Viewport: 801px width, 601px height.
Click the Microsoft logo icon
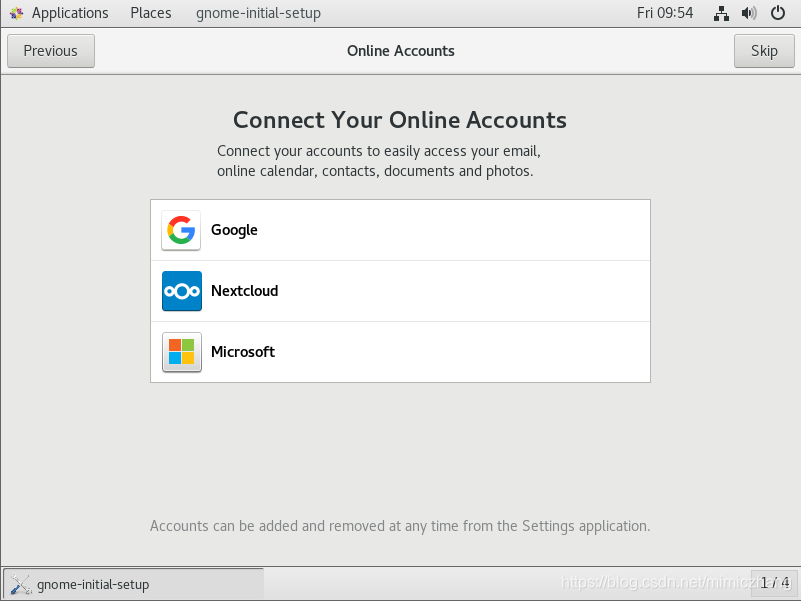(181, 352)
